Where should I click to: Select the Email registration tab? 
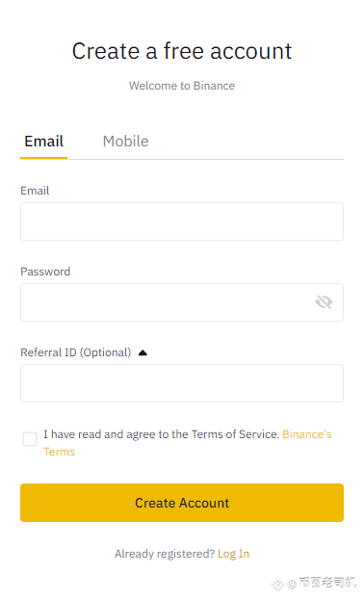point(44,142)
